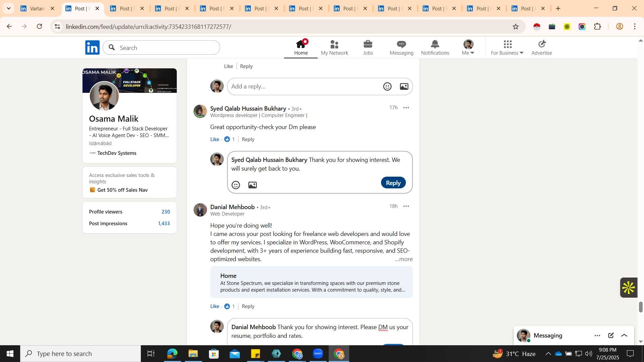Screen dimensions: 644x362
Task: Open Zoom from the taskbar
Action: point(318,354)
